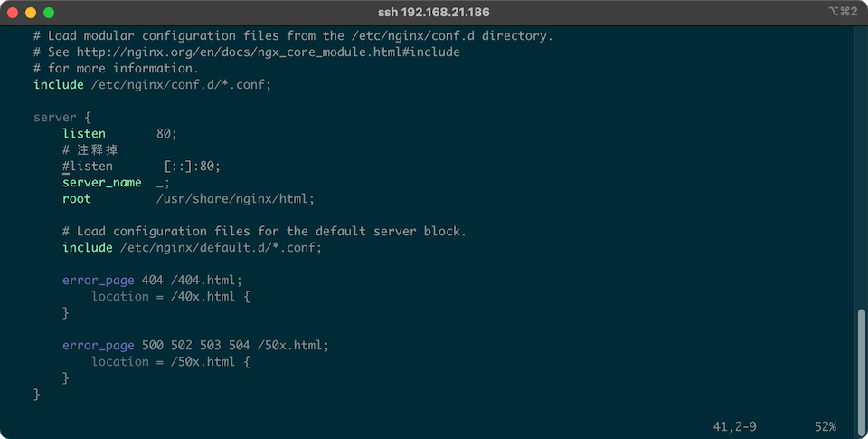Click the red close window button
Viewport: 868px width, 439px height.
click(x=13, y=12)
